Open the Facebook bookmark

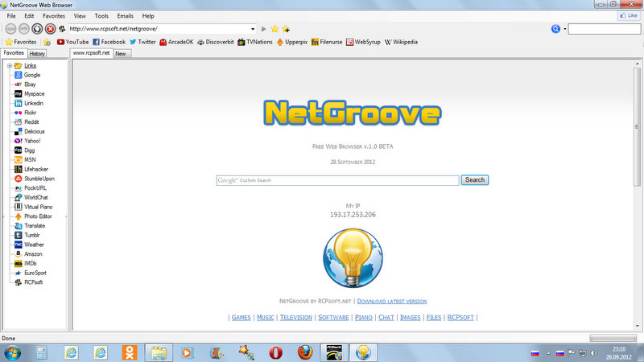(109, 42)
